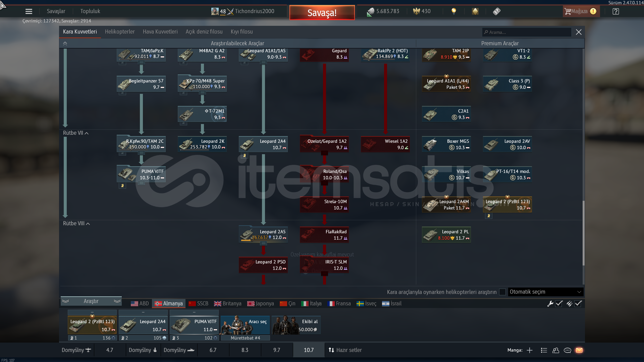Recruit crew with Ekibi al 50.000
This screenshot has height=362, width=644.
296,325
